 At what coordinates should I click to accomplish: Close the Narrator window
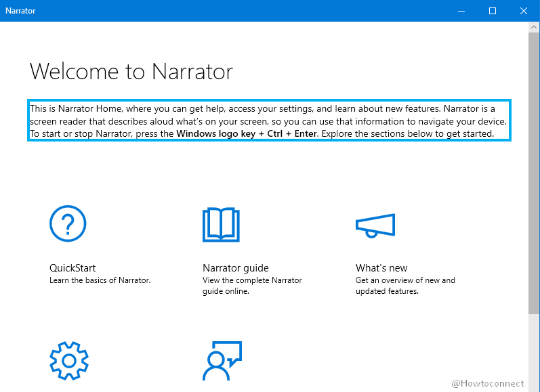(524, 11)
